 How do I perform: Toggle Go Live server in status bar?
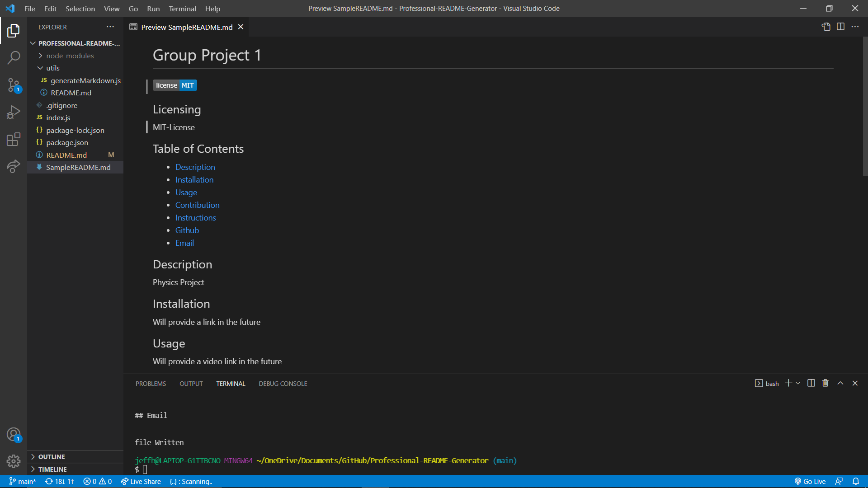[x=810, y=482]
